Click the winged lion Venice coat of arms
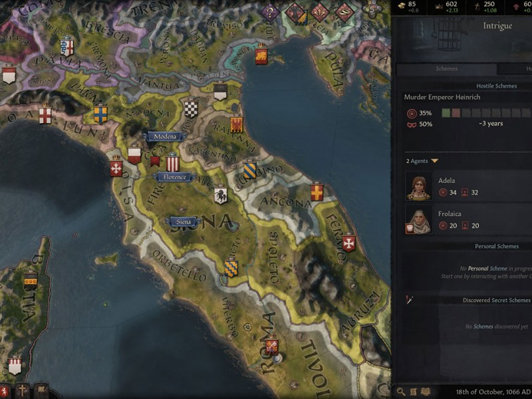This screenshot has height=399, width=532. tap(261, 55)
